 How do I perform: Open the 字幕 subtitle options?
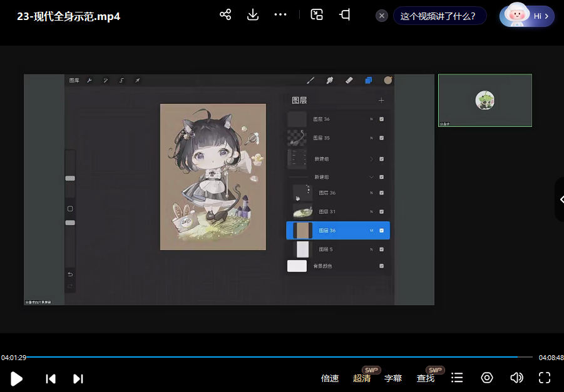(x=393, y=378)
